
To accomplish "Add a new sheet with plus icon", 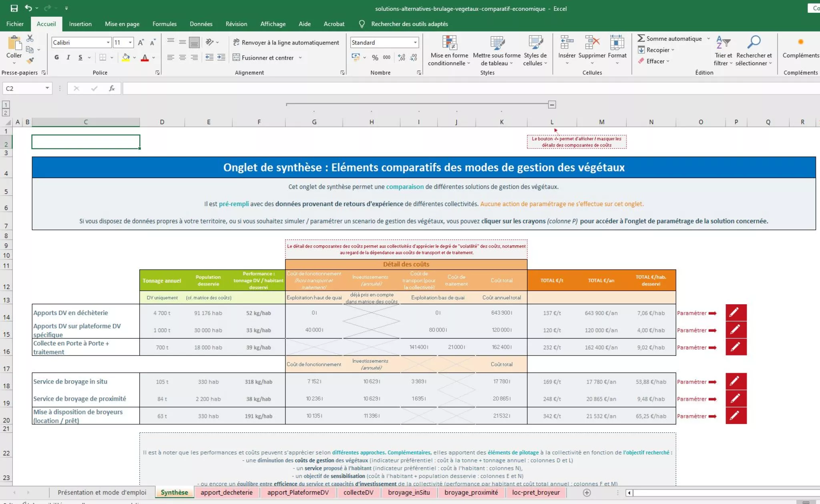I will click(587, 492).
